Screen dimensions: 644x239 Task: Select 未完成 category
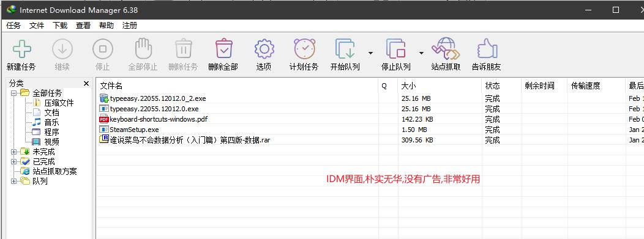click(x=43, y=152)
